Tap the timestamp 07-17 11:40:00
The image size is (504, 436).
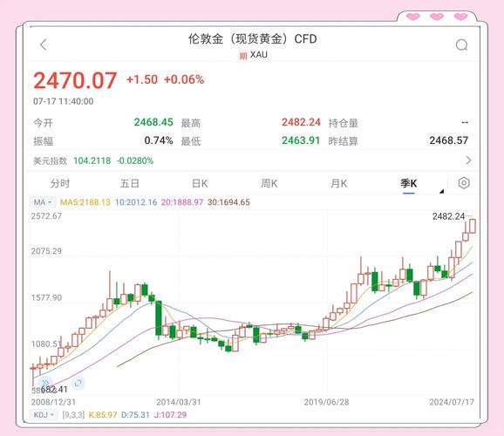click(x=64, y=101)
